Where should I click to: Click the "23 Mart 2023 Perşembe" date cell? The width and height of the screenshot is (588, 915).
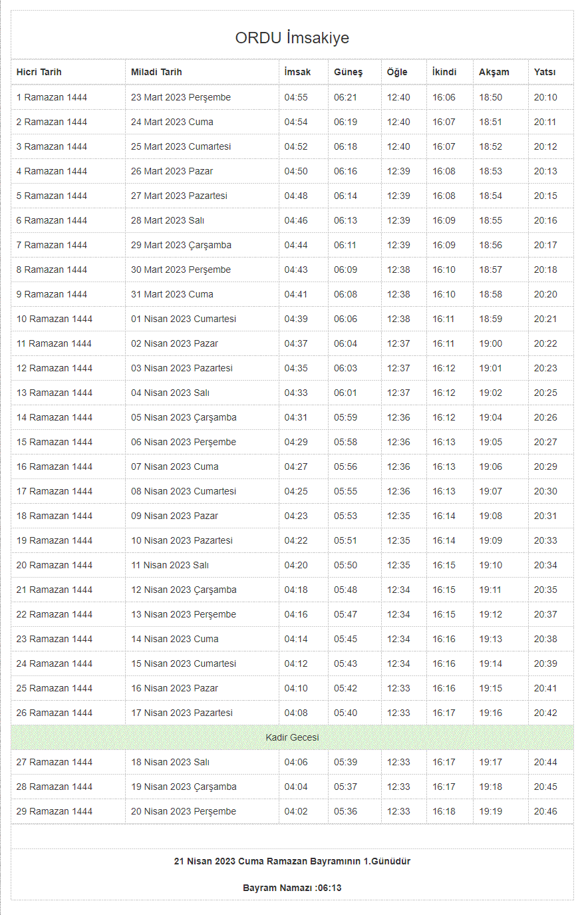click(x=181, y=97)
